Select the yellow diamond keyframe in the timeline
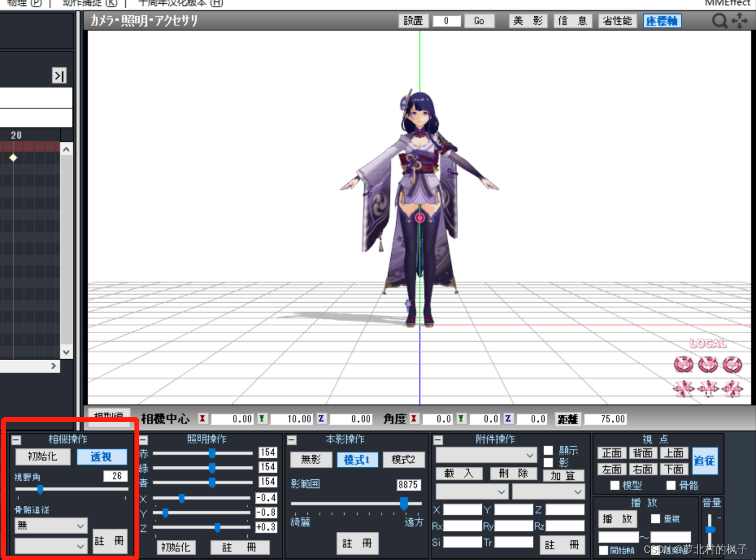The image size is (756, 560). click(13, 158)
